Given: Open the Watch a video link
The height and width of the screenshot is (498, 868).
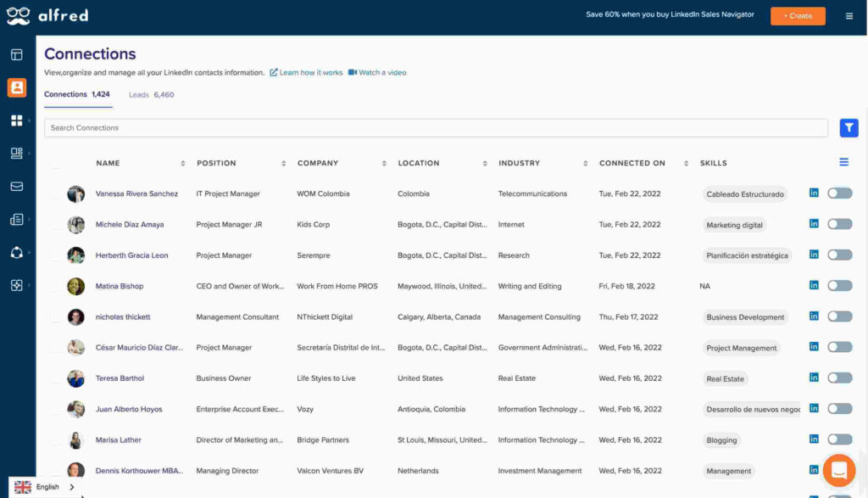Looking at the screenshot, I should [x=382, y=73].
